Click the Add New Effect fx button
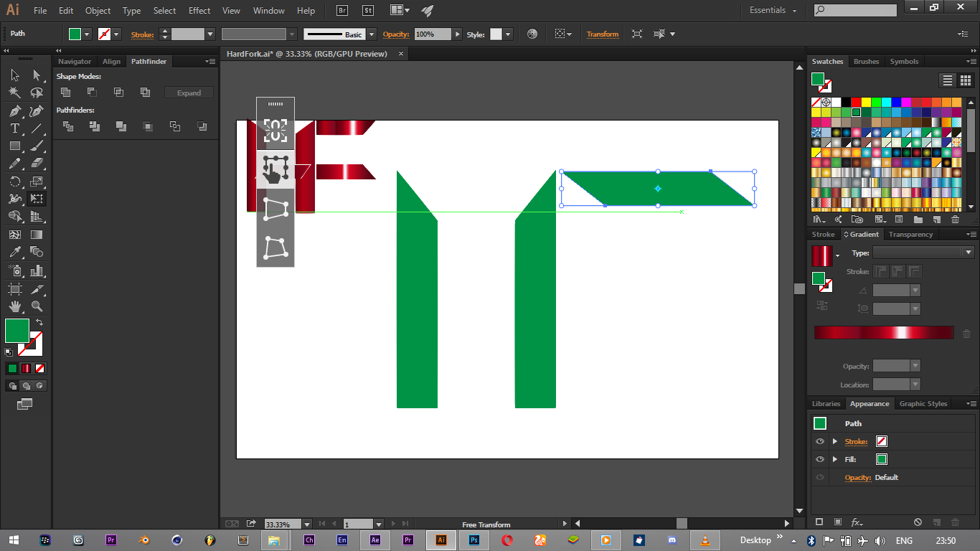The image size is (980, 551). 857,522
